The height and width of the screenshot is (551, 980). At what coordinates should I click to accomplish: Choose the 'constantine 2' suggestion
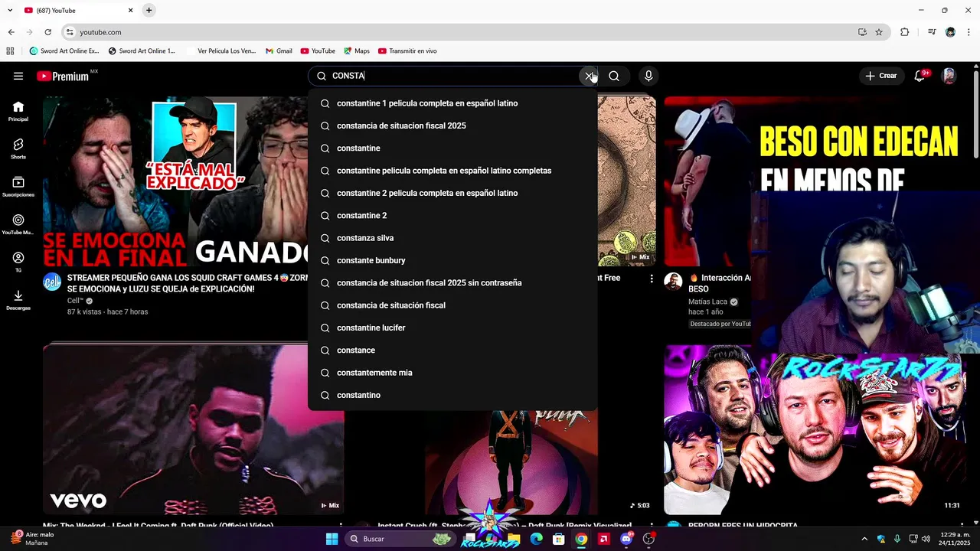(x=452, y=215)
